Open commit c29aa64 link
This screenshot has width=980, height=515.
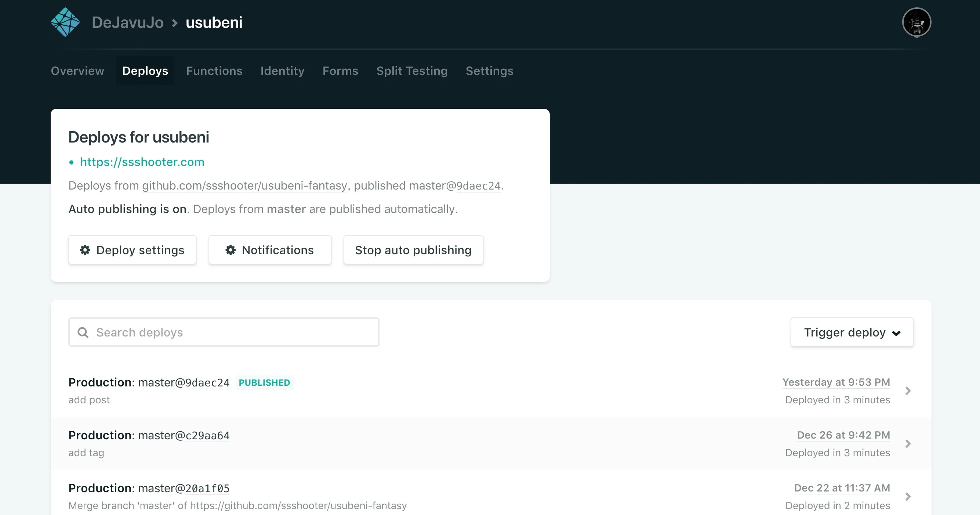[x=207, y=435]
